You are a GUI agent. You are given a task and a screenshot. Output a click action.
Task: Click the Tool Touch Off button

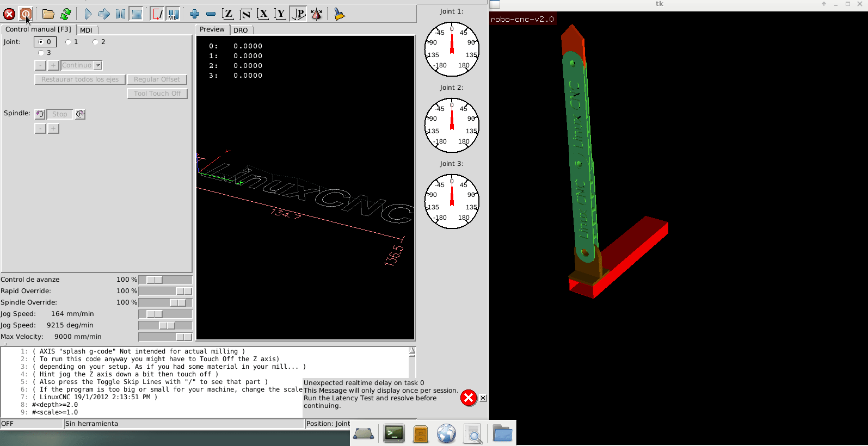(x=157, y=94)
